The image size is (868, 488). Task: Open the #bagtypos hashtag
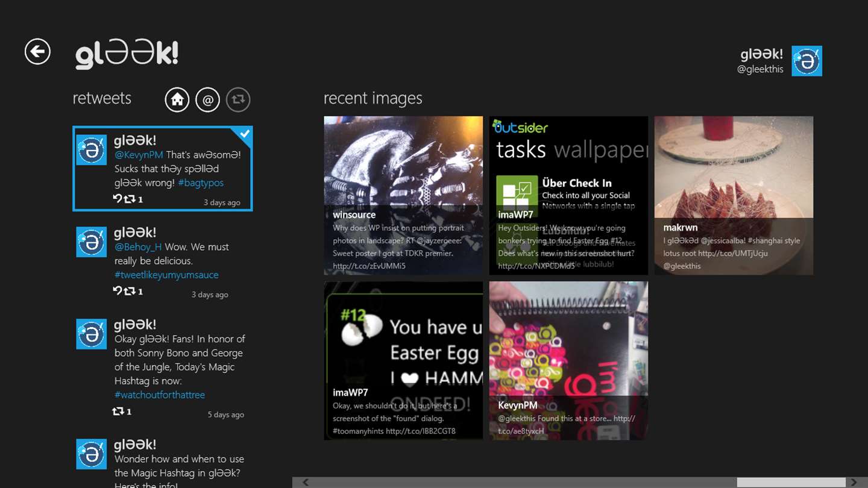[201, 183]
